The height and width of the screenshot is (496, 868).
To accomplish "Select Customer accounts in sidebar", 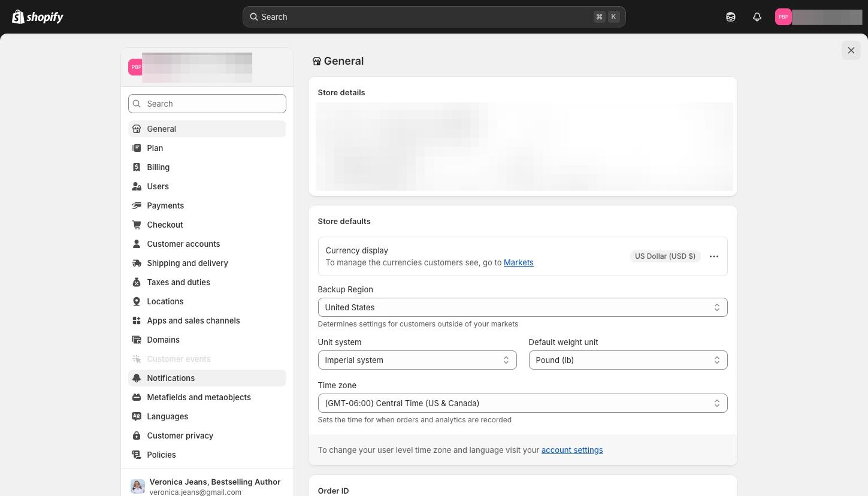I will (x=207, y=244).
